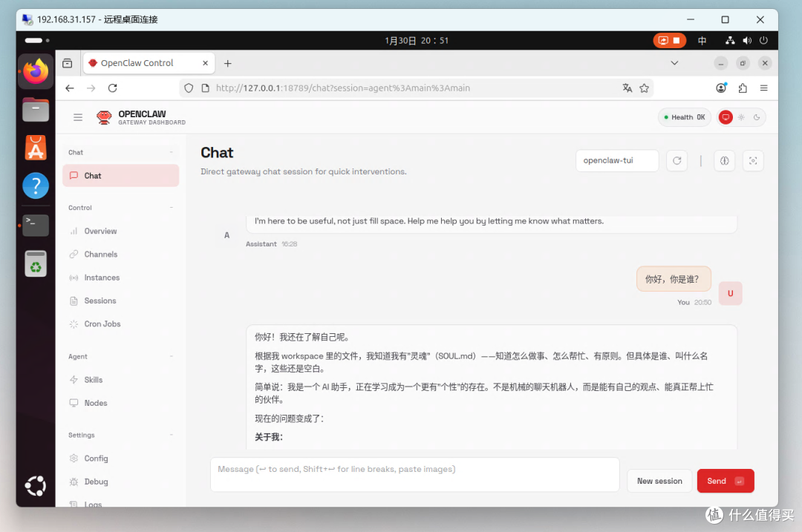The image size is (802, 532).
Task: Open a new browser tab
Action: (228, 63)
